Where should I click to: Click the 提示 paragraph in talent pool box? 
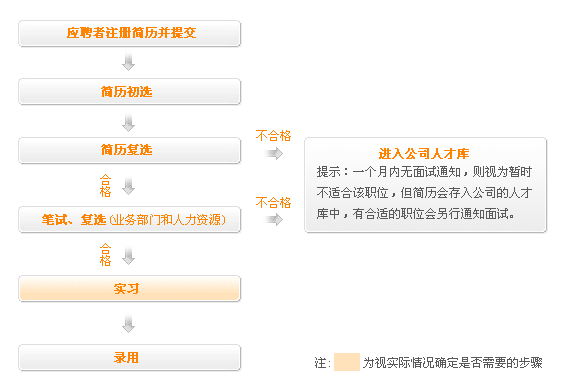424,192
